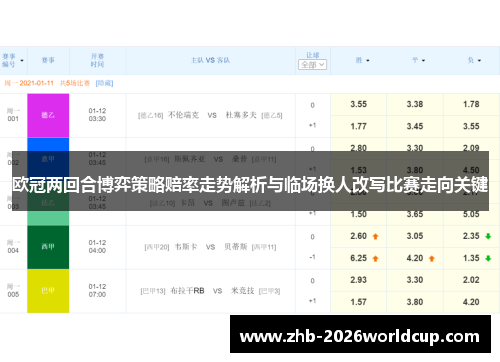Click handicap +1 in 布拉干RB match
This screenshot has height=362, width=500.
pos(312,301)
